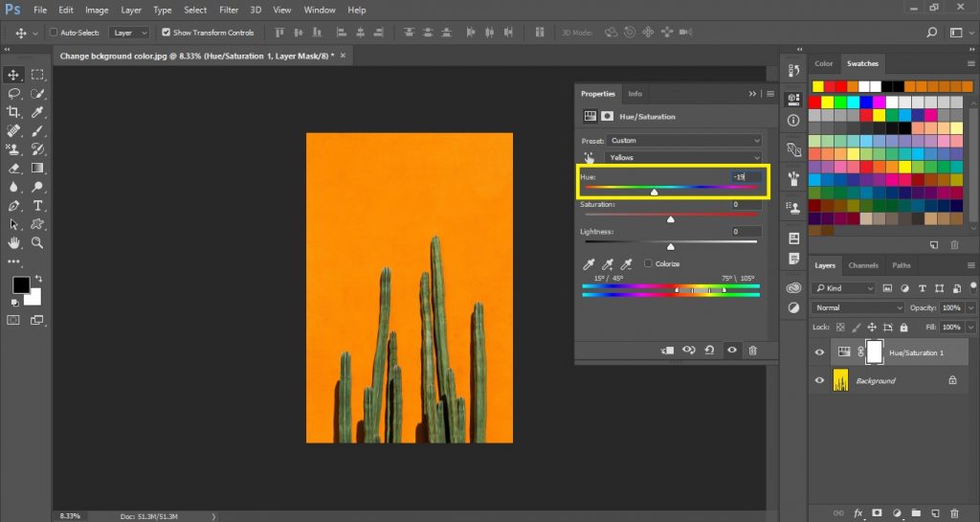Clip adjustment to layer below icon
The width and height of the screenshot is (980, 522).
coord(667,351)
